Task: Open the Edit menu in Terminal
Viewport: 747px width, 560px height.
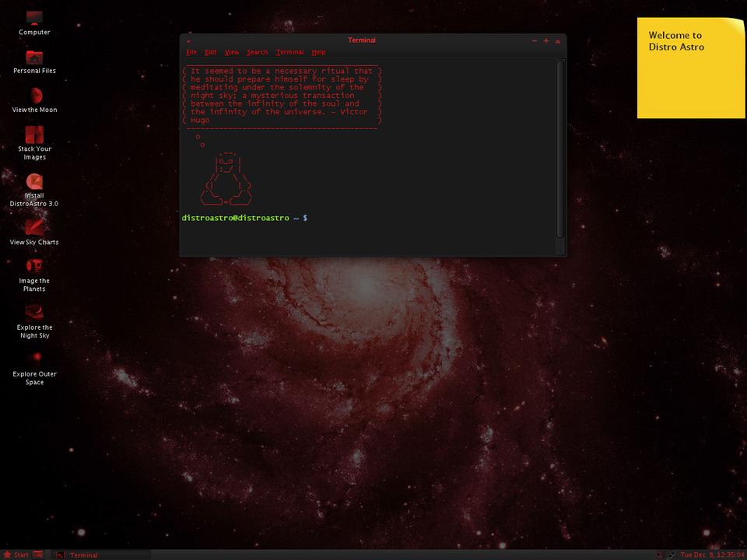Action: [x=211, y=52]
